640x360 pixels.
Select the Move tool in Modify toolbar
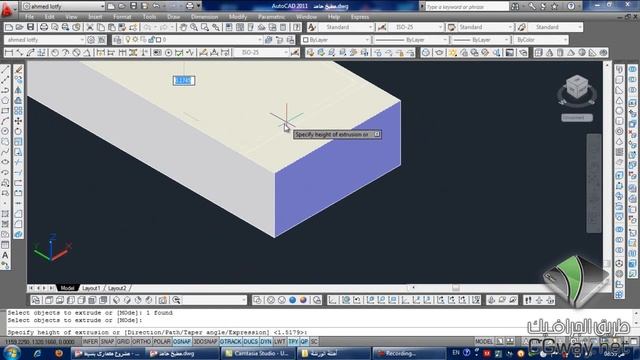pos(18,121)
